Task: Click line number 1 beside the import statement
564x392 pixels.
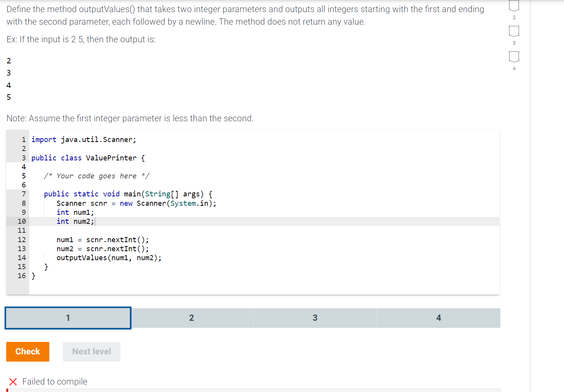Action: click(23, 139)
